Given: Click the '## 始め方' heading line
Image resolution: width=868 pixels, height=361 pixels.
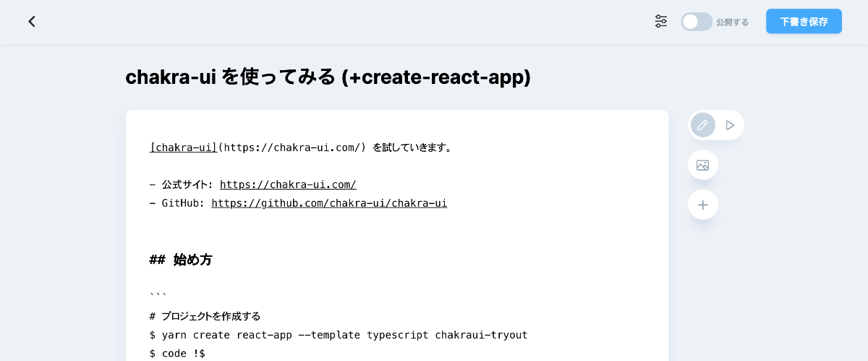Looking at the screenshot, I should coord(181,260).
